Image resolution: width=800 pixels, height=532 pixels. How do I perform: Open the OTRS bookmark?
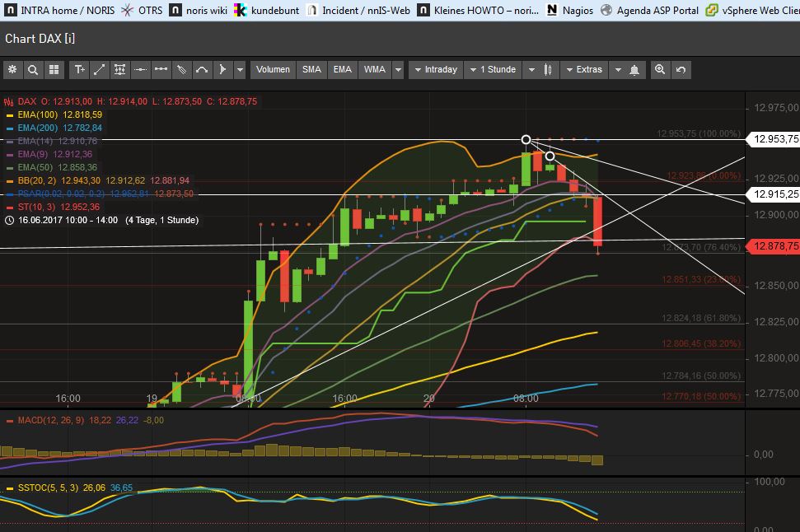[x=143, y=10]
